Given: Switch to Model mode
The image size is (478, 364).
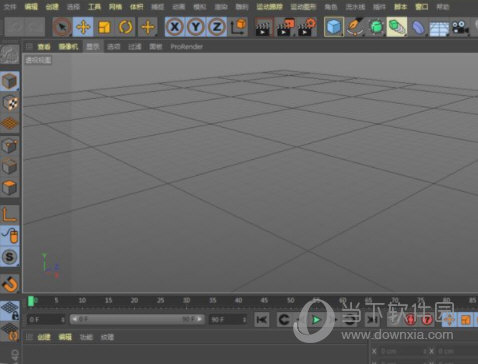Looking at the screenshot, I should click(x=9, y=81).
